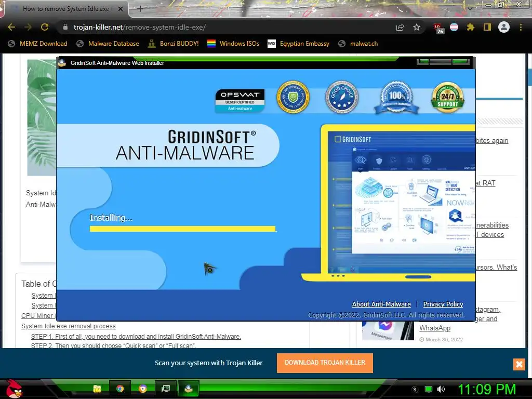
Task: Select the 'How to remove System Idle.exe' tab
Action: (x=65, y=9)
